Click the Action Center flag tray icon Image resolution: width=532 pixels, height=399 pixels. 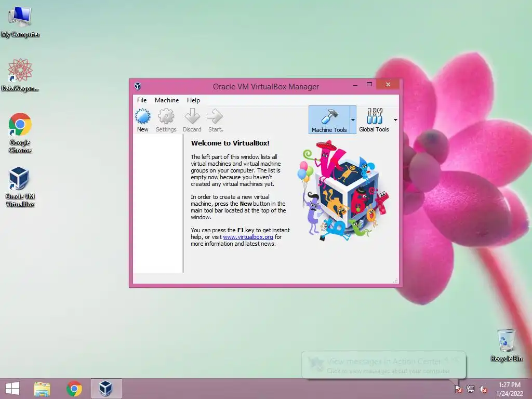coord(458,389)
